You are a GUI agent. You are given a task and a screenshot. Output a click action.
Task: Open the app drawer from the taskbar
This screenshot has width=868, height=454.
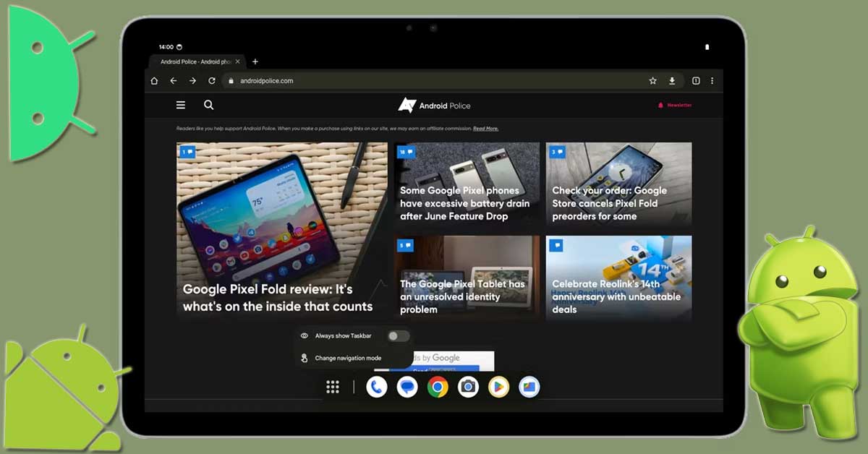(332, 387)
